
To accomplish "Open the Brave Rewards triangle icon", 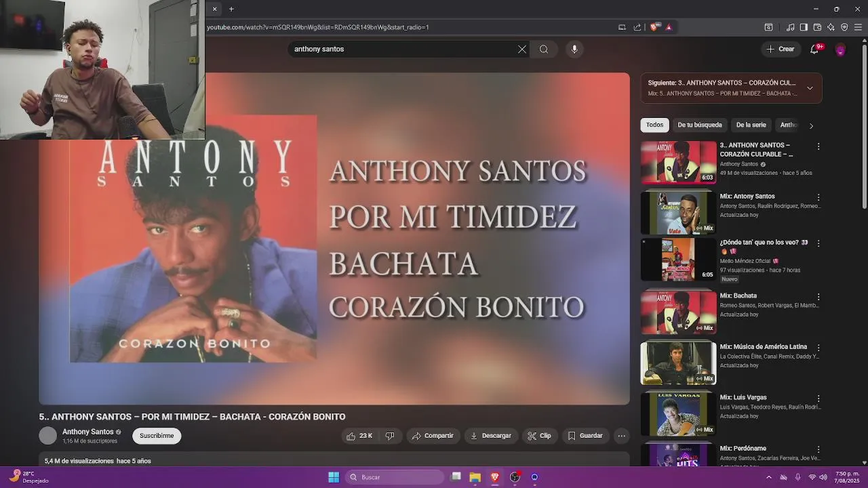I will [669, 27].
